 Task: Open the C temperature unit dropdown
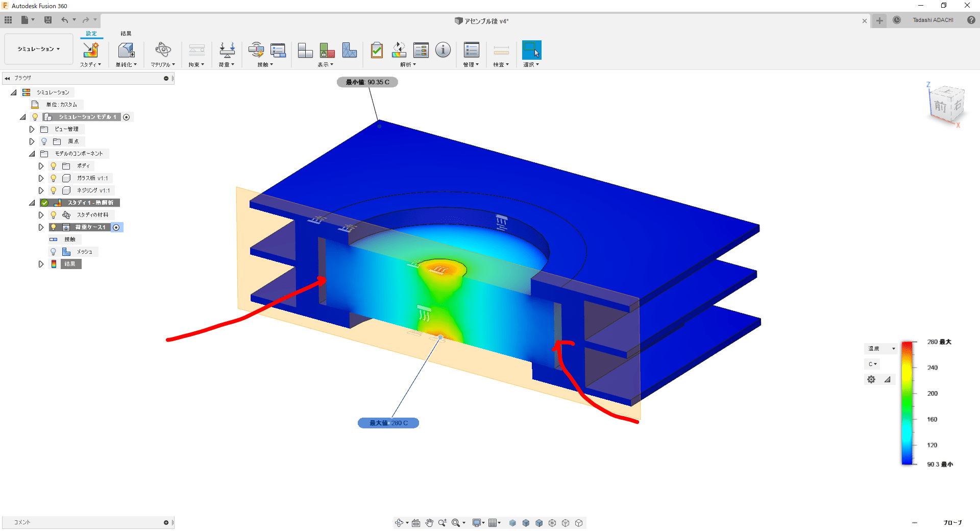click(872, 364)
